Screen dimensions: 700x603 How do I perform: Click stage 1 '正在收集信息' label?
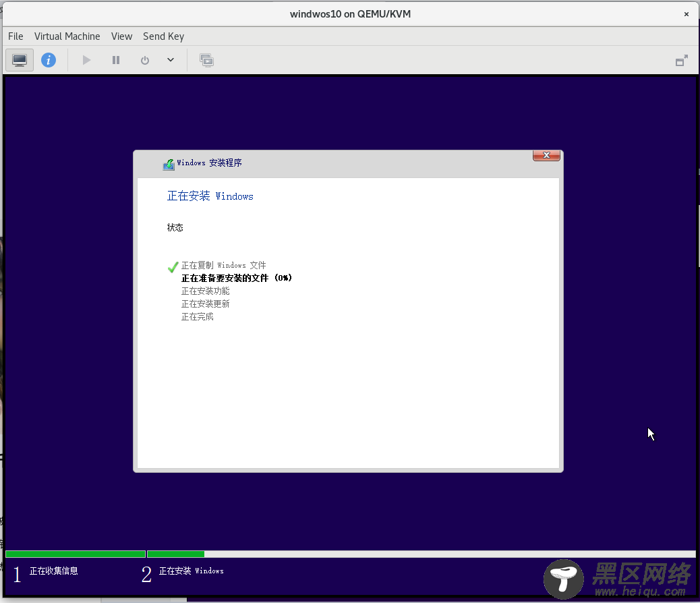coord(53,571)
